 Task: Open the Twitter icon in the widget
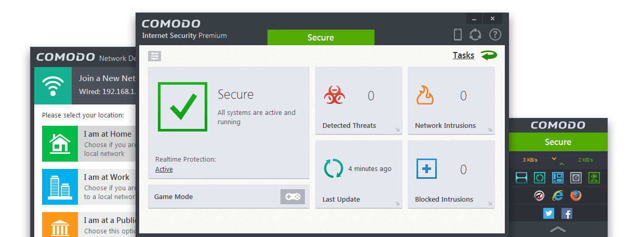coord(548,213)
